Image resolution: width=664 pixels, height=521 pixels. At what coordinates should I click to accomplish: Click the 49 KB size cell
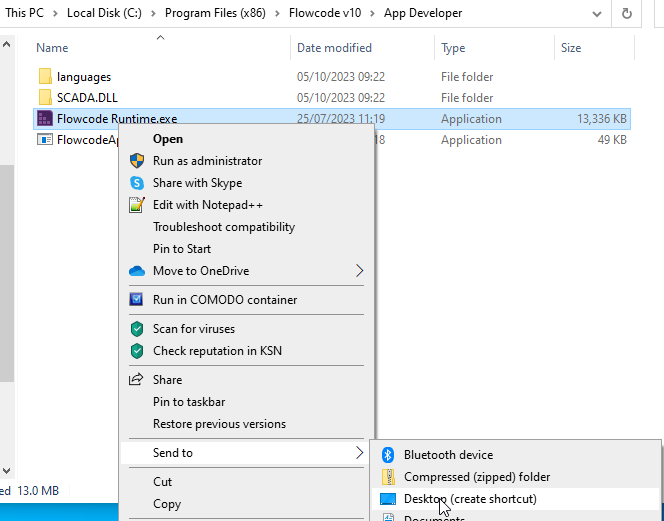point(612,140)
